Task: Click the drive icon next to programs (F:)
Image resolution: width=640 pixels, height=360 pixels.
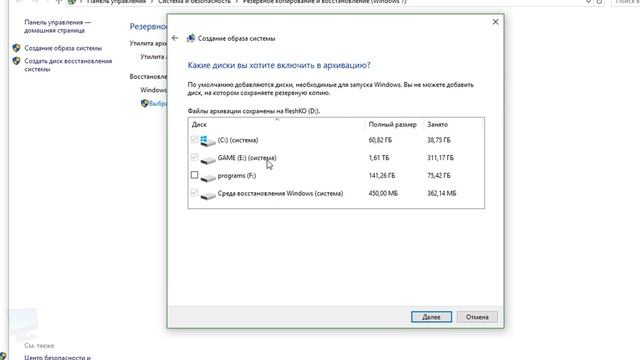Action: pos(208,178)
